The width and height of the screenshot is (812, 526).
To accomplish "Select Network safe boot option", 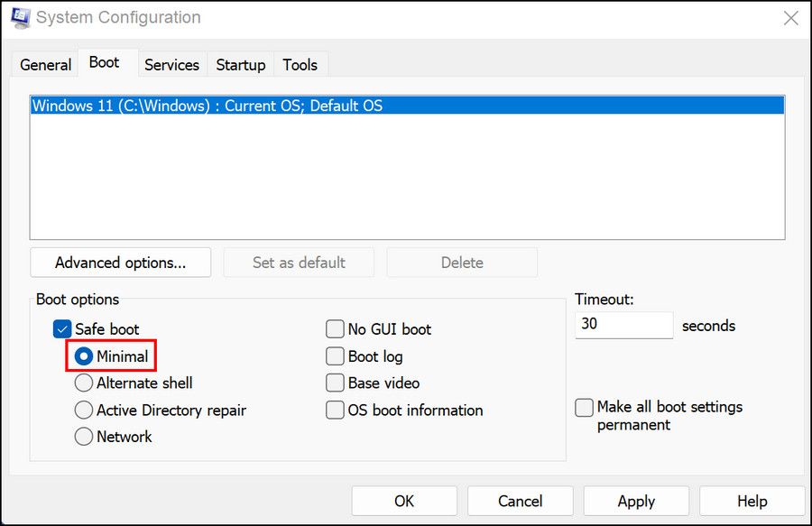I will (x=84, y=437).
